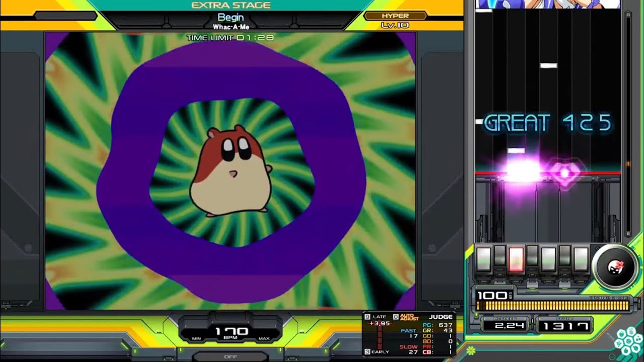Click the +3.95 timing offset value
This screenshot has width=644, height=362.
pyautogui.click(x=380, y=323)
